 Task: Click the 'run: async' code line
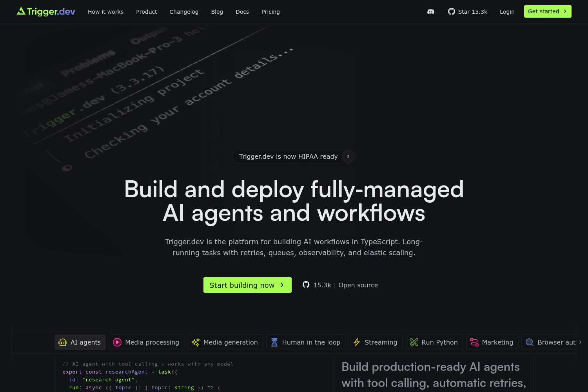click(145, 388)
